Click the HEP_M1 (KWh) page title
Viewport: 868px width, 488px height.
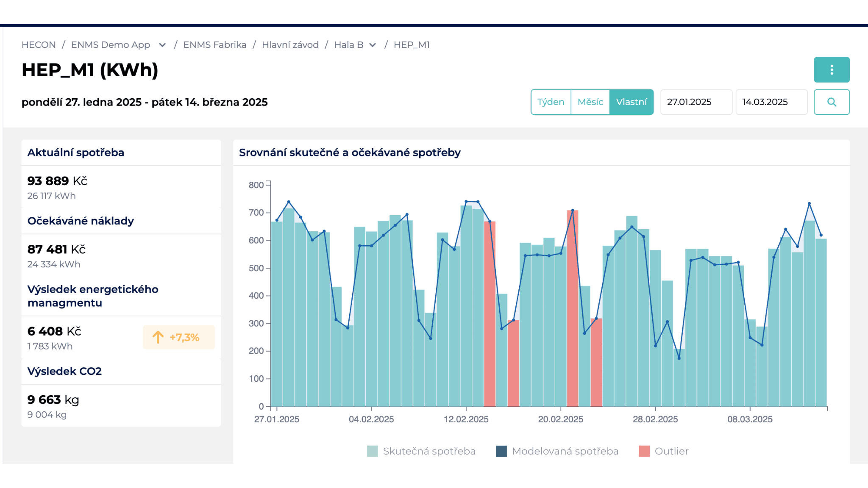pyautogui.click(x=90, y=70)
